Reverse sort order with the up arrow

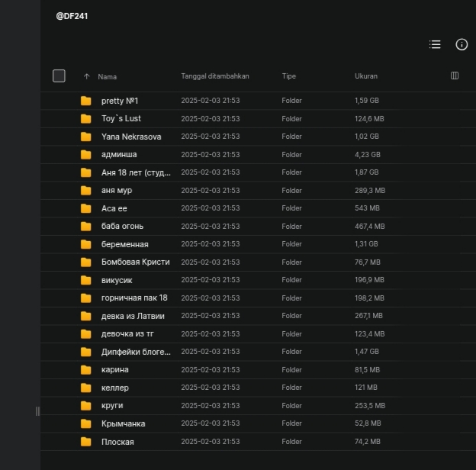tap(86, 76)
